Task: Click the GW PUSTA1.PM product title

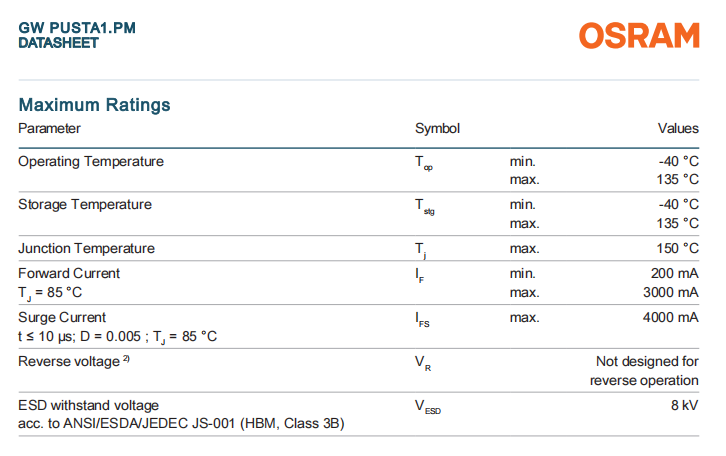Action: click(x=77, y=28)
